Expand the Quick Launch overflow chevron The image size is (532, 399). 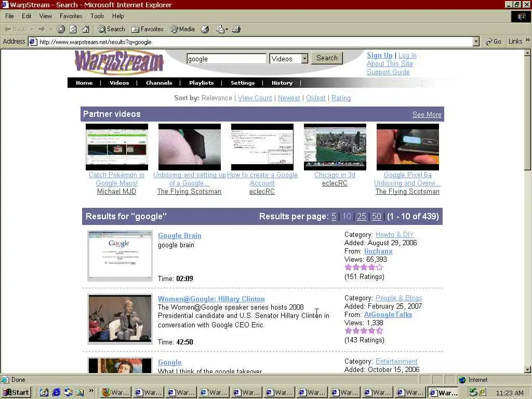tap(91, 391)
